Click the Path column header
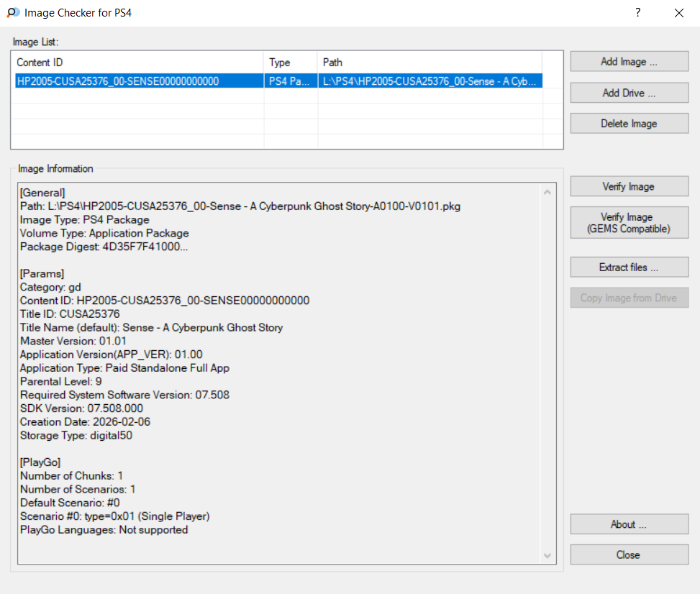Screen dimensions: 700x594 point(429,63)
